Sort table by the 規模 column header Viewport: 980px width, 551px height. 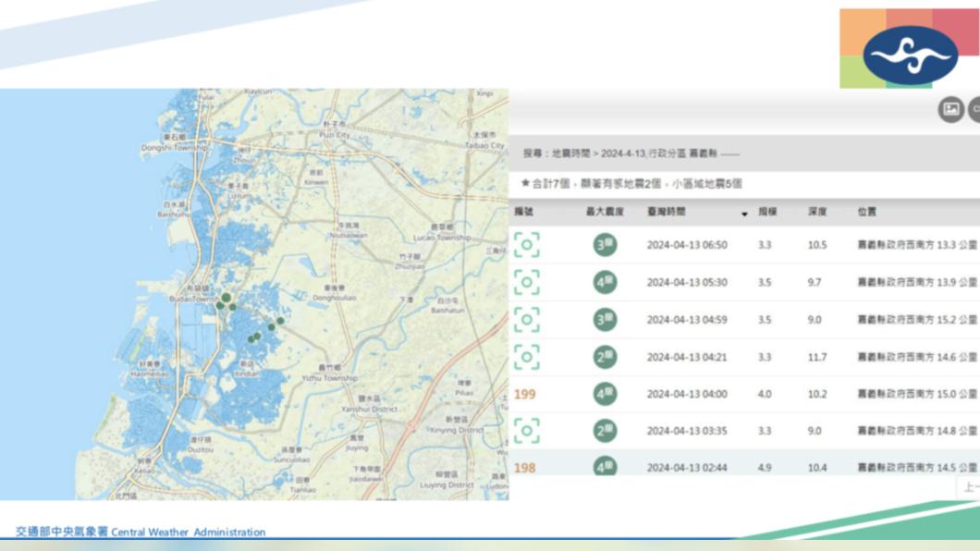pyautogui.click(x=767, y=212)
